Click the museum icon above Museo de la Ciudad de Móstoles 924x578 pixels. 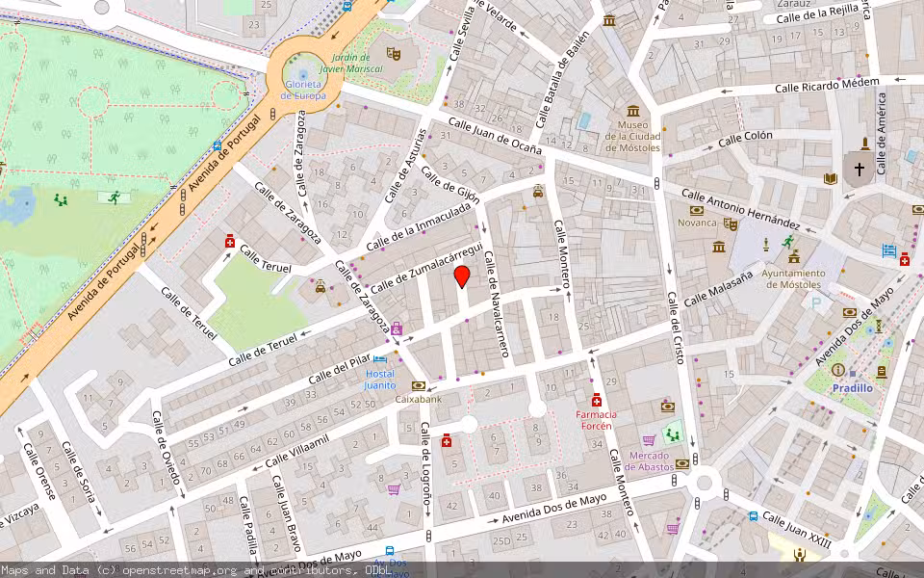point(633,110)
